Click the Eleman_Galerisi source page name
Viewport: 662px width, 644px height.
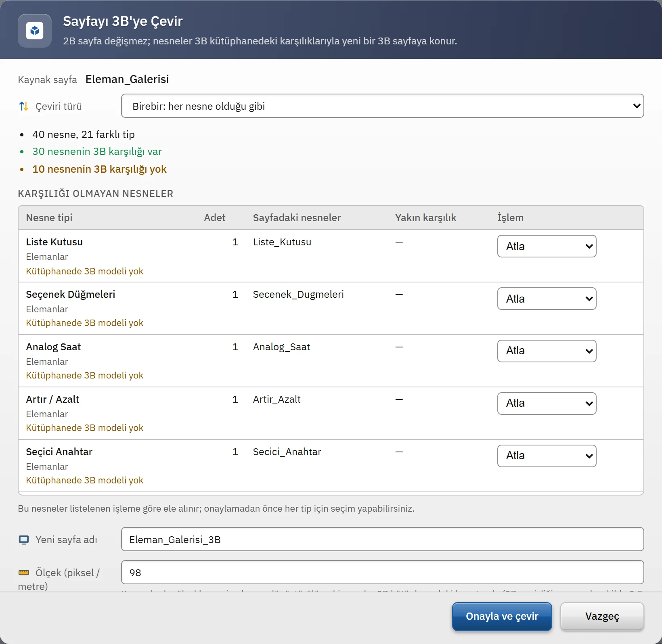127,79
